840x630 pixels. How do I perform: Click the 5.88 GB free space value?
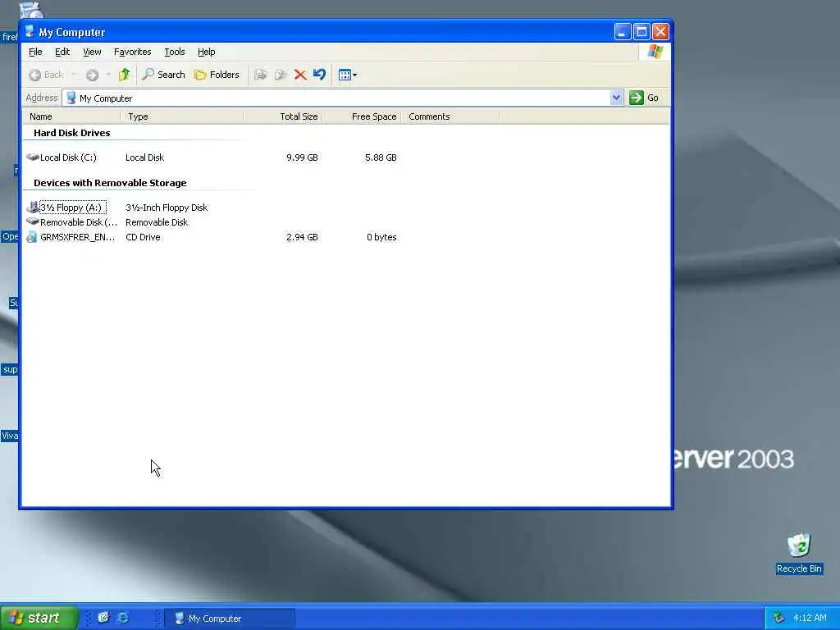[x=381, y=157]
